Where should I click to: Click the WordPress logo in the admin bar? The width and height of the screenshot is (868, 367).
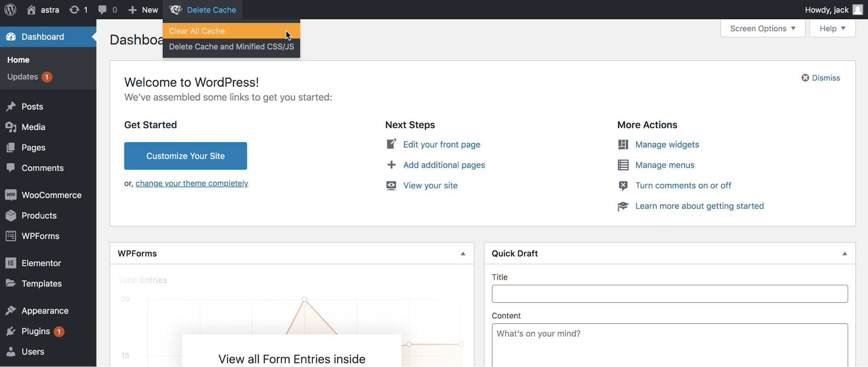point(10,10)
